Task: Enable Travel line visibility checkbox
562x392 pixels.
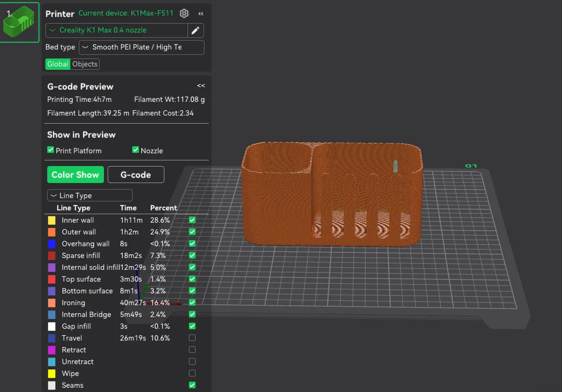Action: (192, 338)
